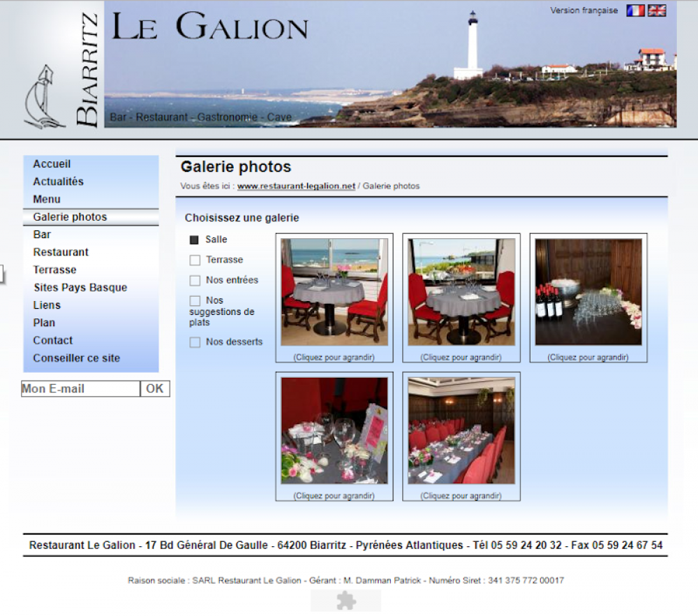
Task: Select the Salle gallery checkbox
Action: [x=195, y=240]
